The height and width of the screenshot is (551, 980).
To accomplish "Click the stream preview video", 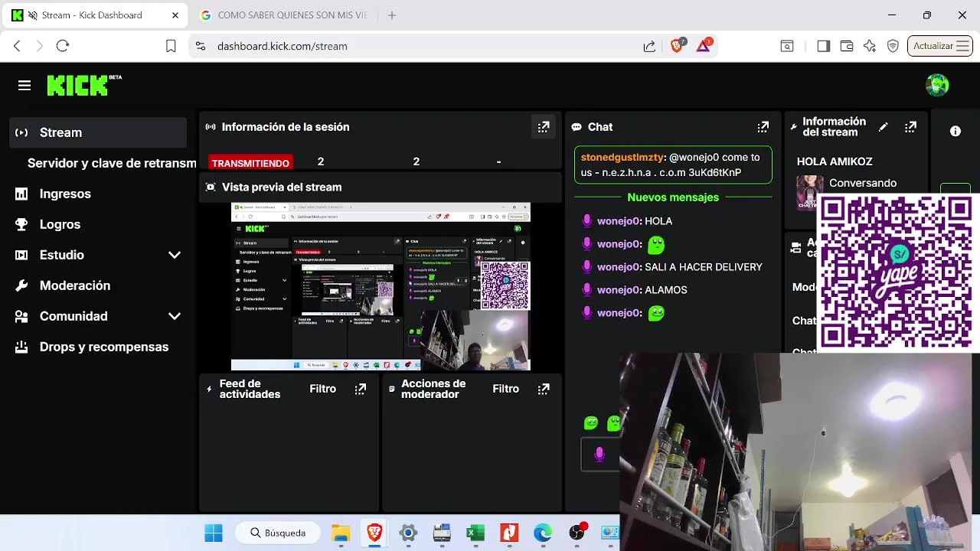I will 381,286.
